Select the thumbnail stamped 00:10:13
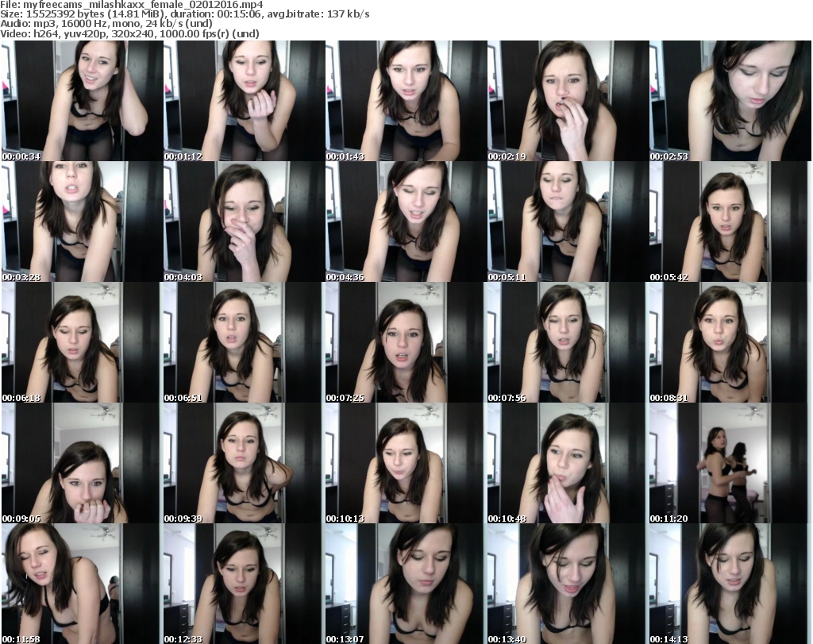 [x=406, y=463]
